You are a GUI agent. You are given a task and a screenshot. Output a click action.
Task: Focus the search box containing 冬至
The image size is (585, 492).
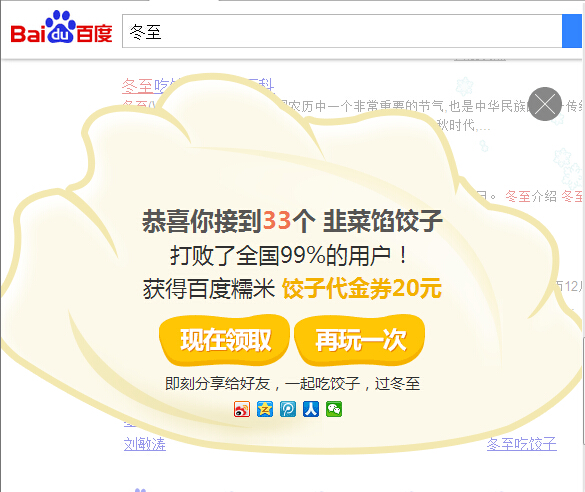pos(342,31)
